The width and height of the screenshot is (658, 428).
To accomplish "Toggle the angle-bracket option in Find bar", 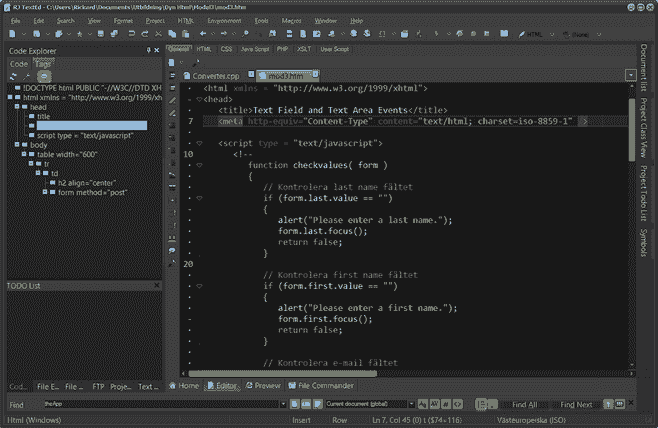I will coord(458,404).
